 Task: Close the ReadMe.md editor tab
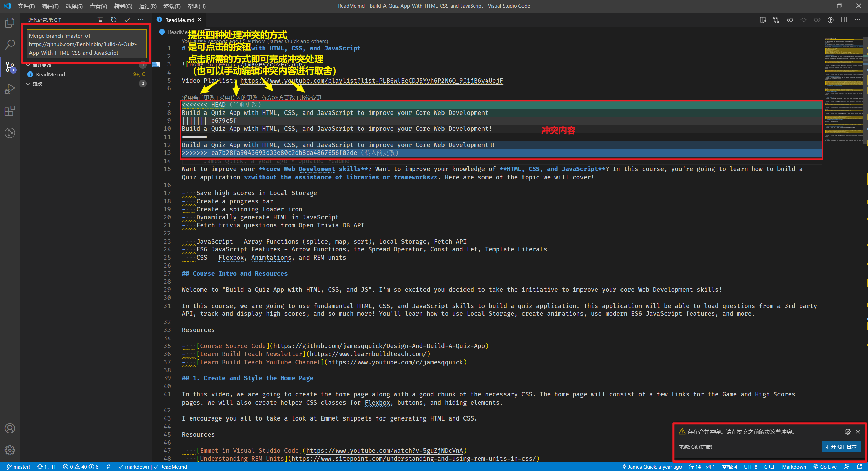[x=200, y=20]
